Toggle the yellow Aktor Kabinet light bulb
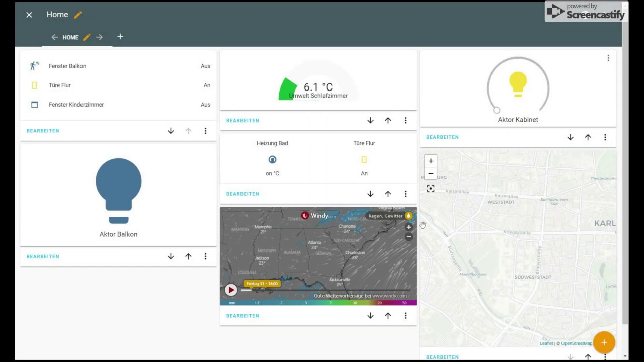Image resolution: width=644 pixels, height=362 pixels. (x=518, y=84)
